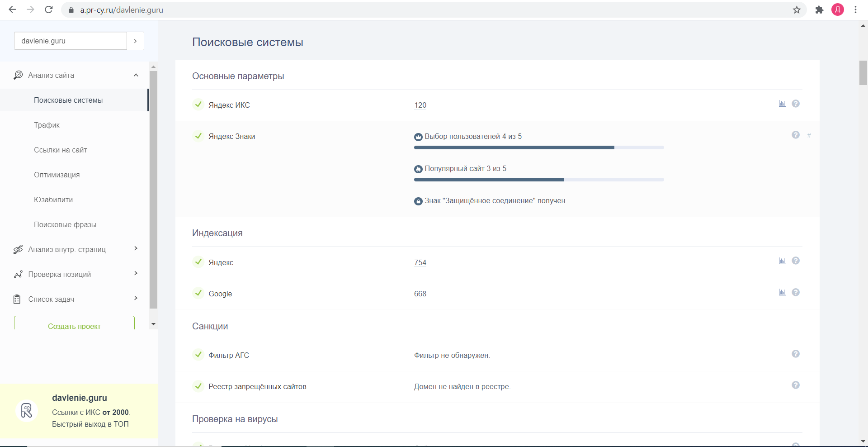Open the browser extensions puzzle icon
Image resolution: width=868 pixels, height=447 pixels.
[x=819, y=10]
